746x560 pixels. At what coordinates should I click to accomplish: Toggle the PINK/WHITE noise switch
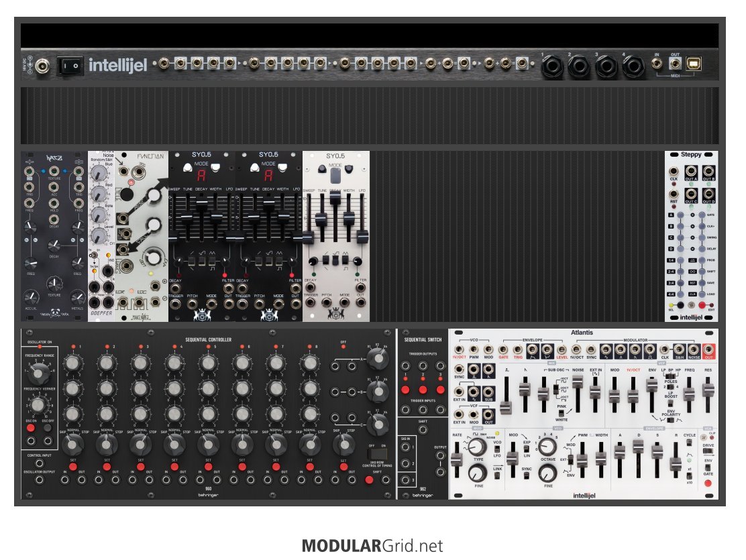[x=562, y=413]
